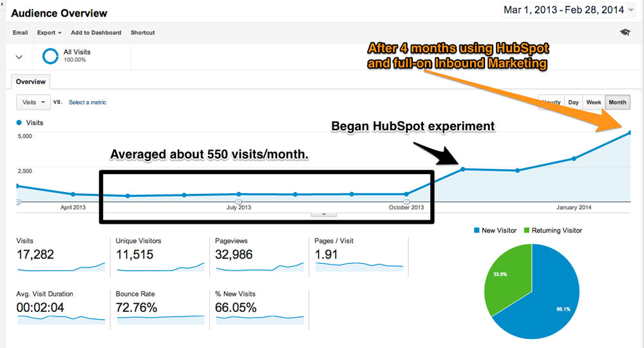The image size is (644, 348).
Task: Select the All Visits segment circle icon
Action: click(x=50, y=56)
